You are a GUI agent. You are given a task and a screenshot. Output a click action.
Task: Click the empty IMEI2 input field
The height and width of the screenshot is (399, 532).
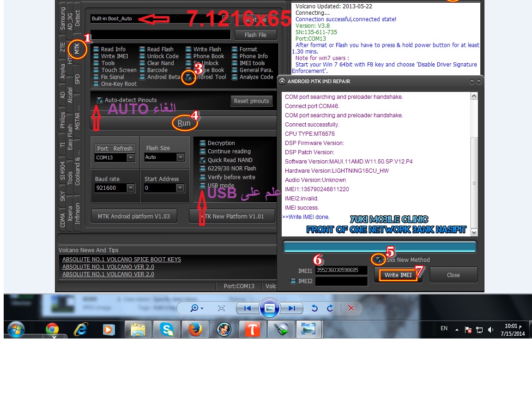[341, 281]
